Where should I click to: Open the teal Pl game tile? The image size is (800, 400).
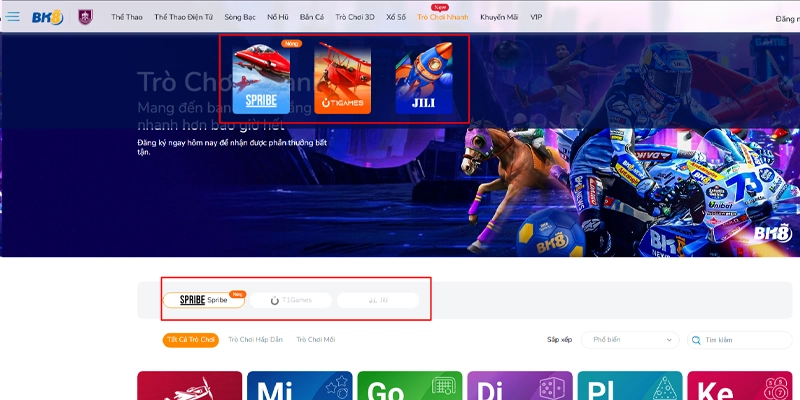630,386
